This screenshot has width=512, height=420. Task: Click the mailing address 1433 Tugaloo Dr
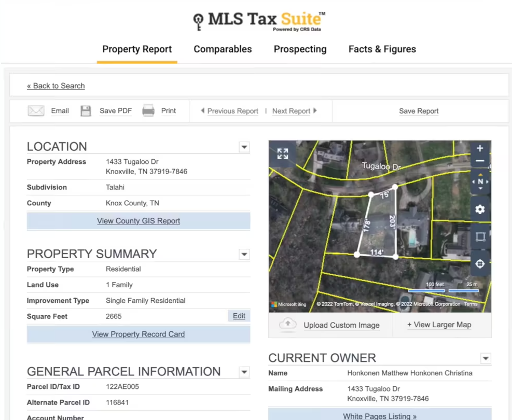373,389
